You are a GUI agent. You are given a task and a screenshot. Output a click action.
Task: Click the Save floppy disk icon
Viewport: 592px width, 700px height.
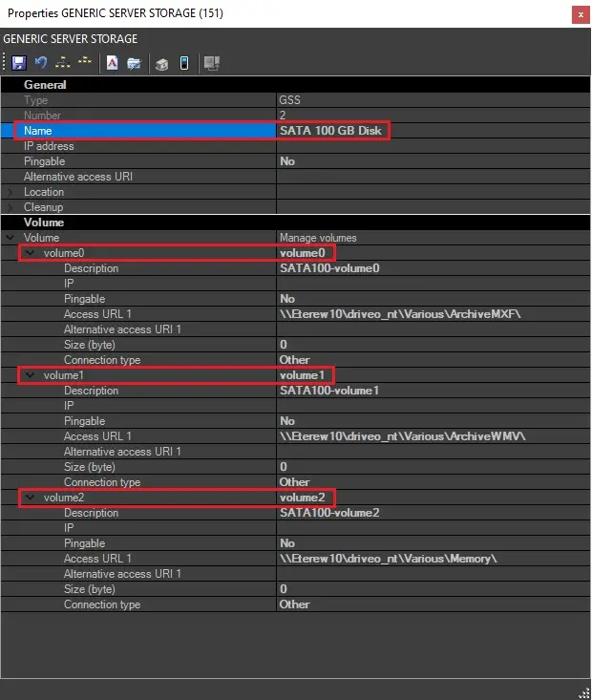(18, 63)
